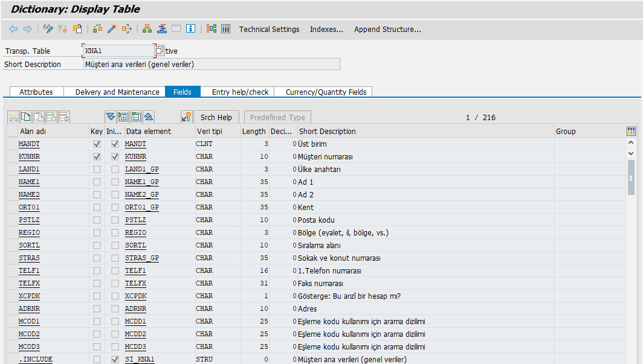Open the KUNNR data element link

(135, 156)
